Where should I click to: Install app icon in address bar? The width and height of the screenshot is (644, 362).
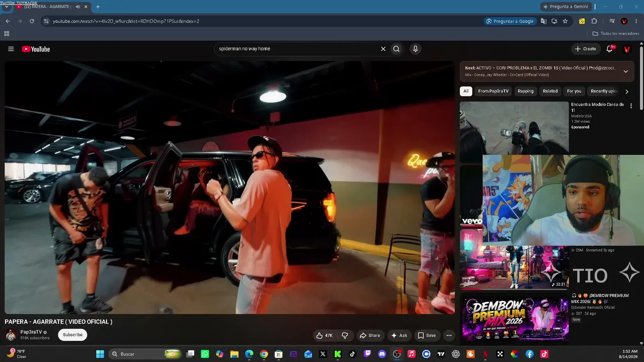[554, 21]
